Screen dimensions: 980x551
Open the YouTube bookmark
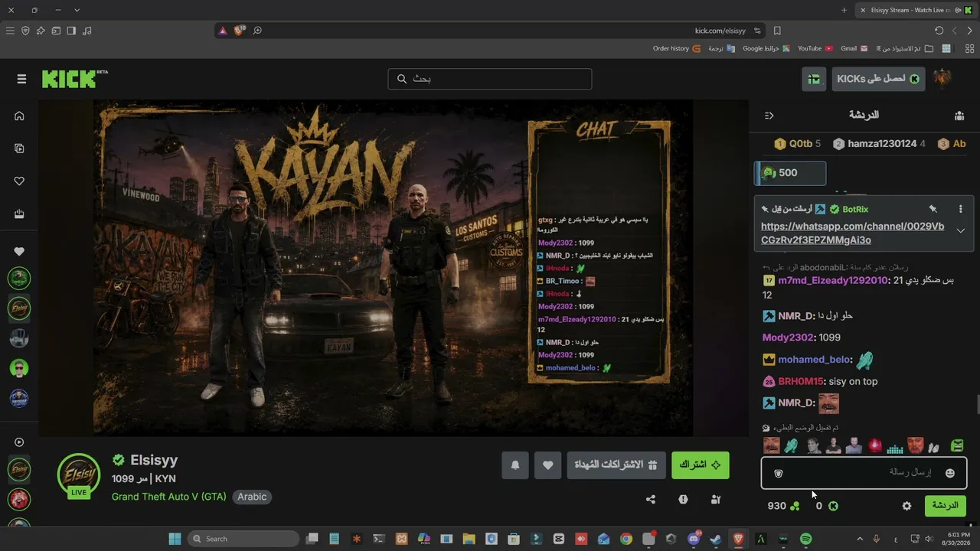coord(815,48)
